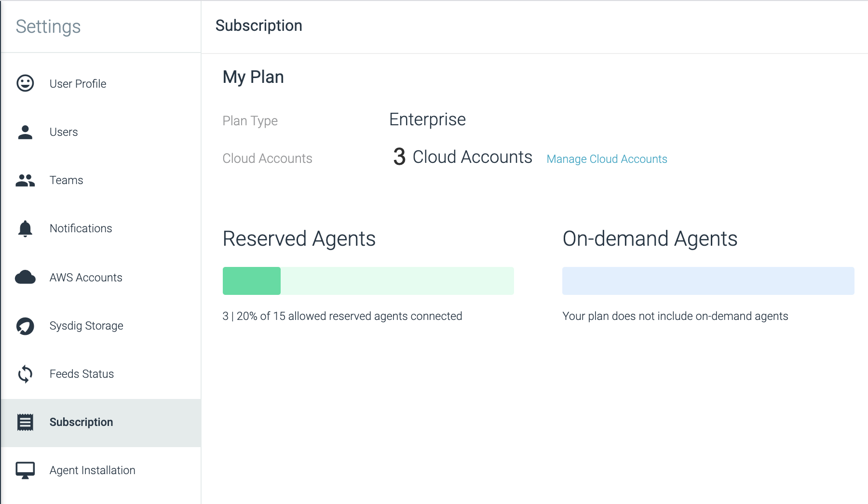Screen dimensions: 868x504
Task: Click the '20% of 15 allowed reserved agents' text
Action: click(342, 316)
